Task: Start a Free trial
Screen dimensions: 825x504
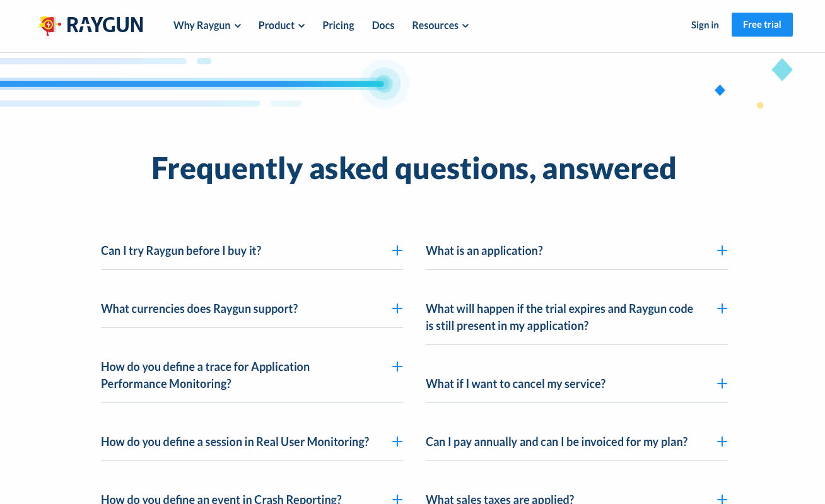Action: click(762, 25)
